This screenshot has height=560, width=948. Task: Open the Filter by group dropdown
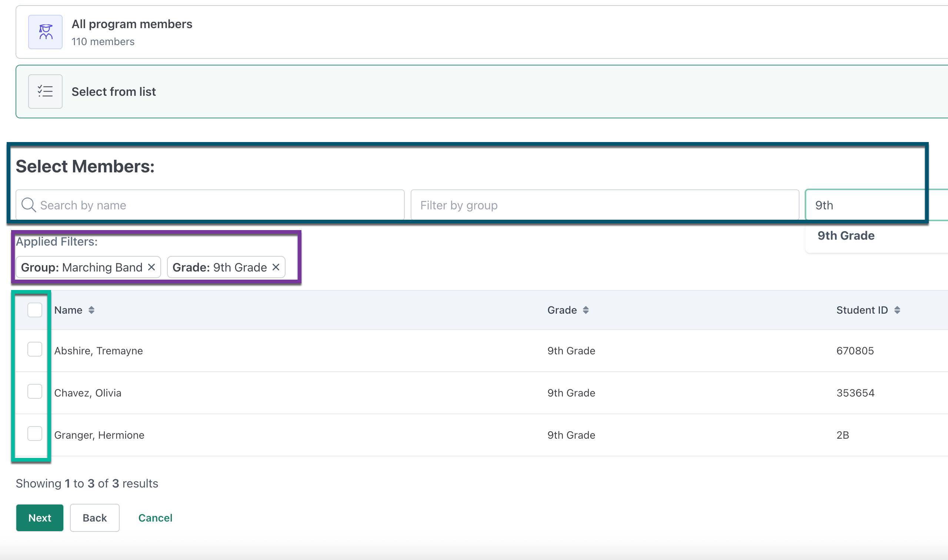pyautogui.click(x=604, y=205)
